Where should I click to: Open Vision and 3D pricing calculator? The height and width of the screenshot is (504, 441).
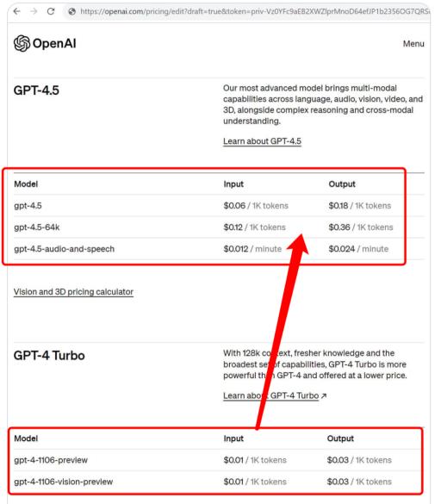point(73,292)
